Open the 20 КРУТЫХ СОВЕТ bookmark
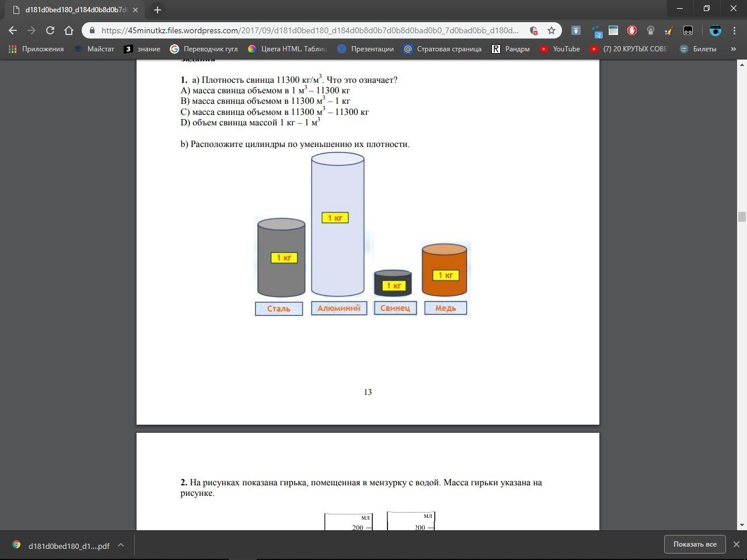 coord(629,49)
